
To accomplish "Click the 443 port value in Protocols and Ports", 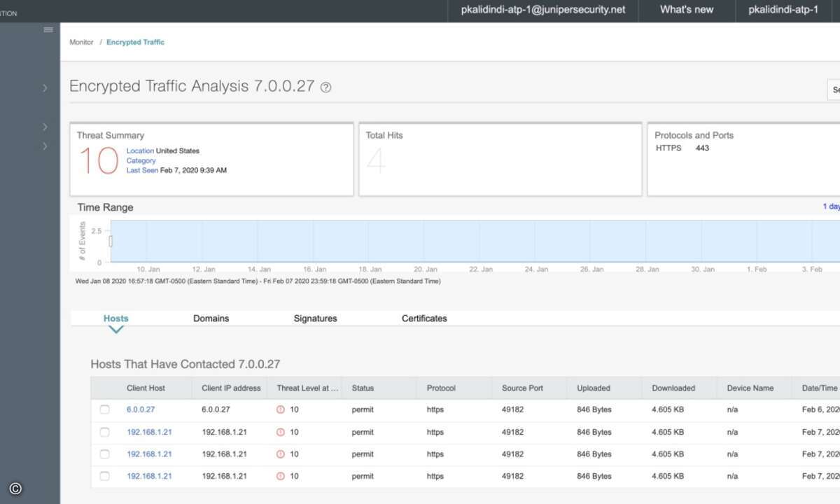I will click(702, 148).
